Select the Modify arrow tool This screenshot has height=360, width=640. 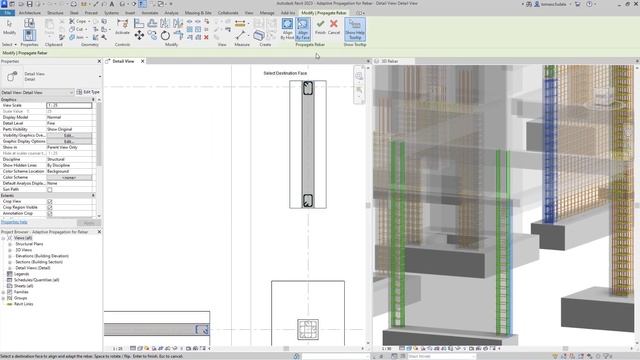pyautogui.click(x=9, y=27)
